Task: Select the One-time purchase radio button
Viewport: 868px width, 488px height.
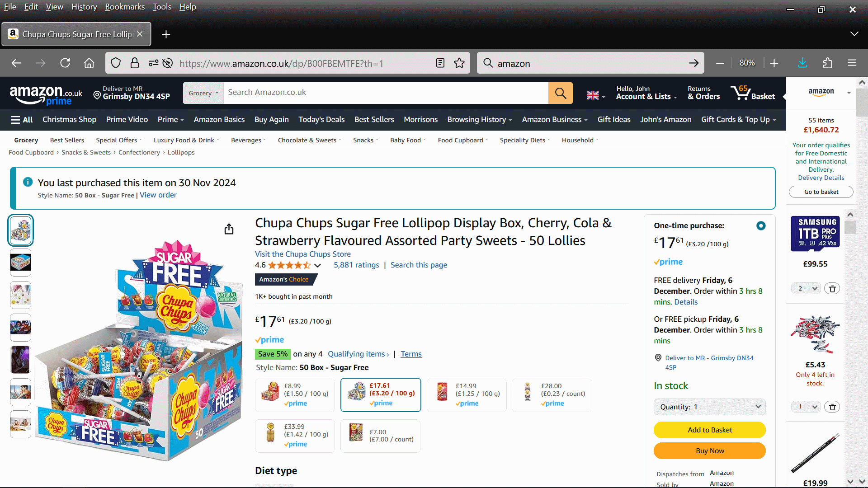Action: (761, 226)
